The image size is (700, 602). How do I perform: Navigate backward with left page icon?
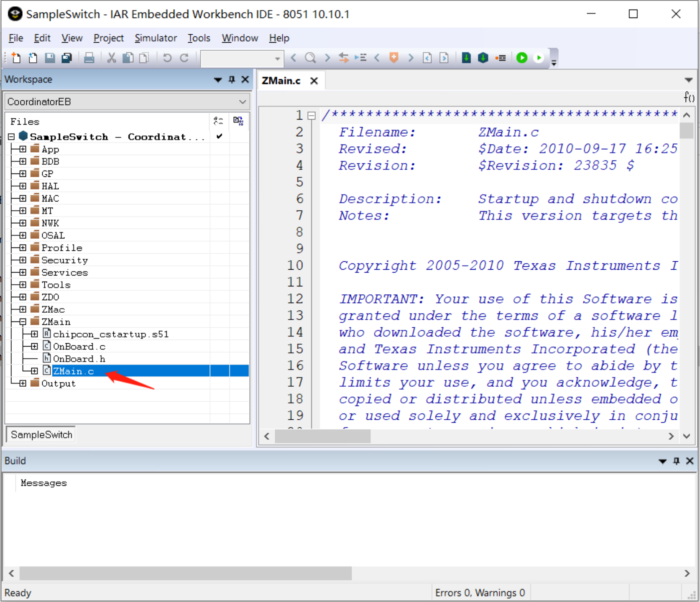point(427,58)
